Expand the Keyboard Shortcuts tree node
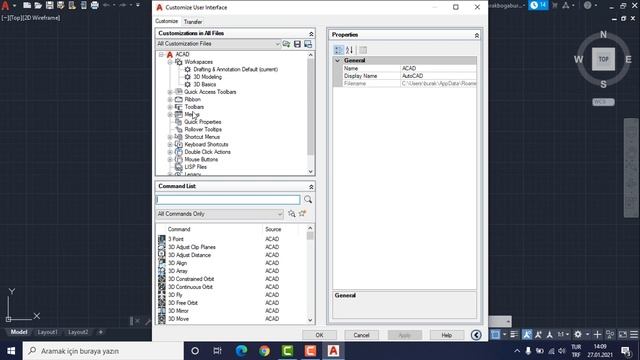Image resolution: width=640 pixels, height=360 pixels. point(170,144)
